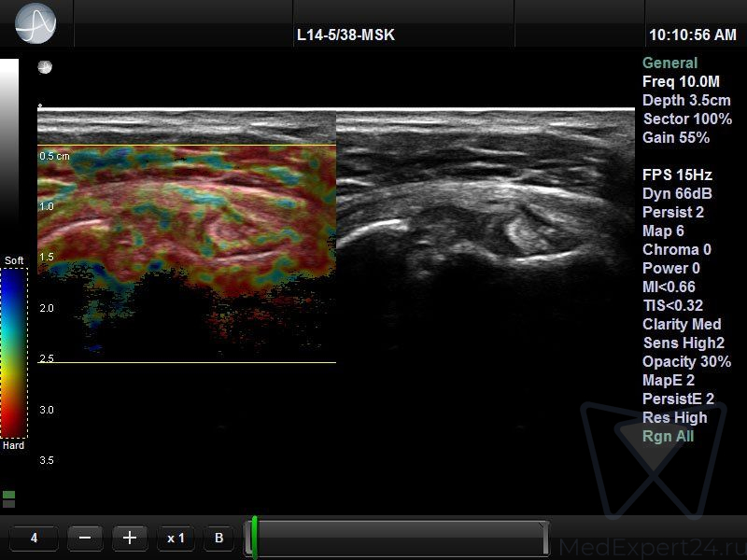Click the L14-5/38-MSK transducer label
Viewport: 747px width, 560px height.
pos(345,35)
